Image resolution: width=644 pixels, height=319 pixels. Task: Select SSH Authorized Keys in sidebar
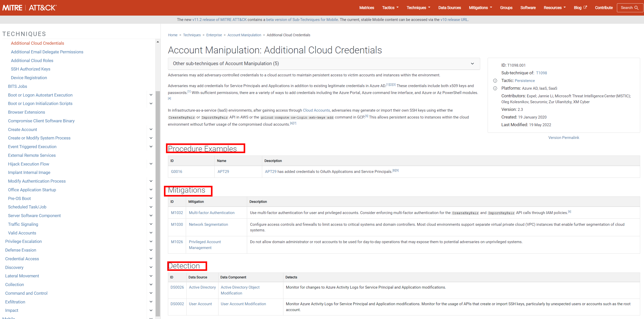[30, 69]
